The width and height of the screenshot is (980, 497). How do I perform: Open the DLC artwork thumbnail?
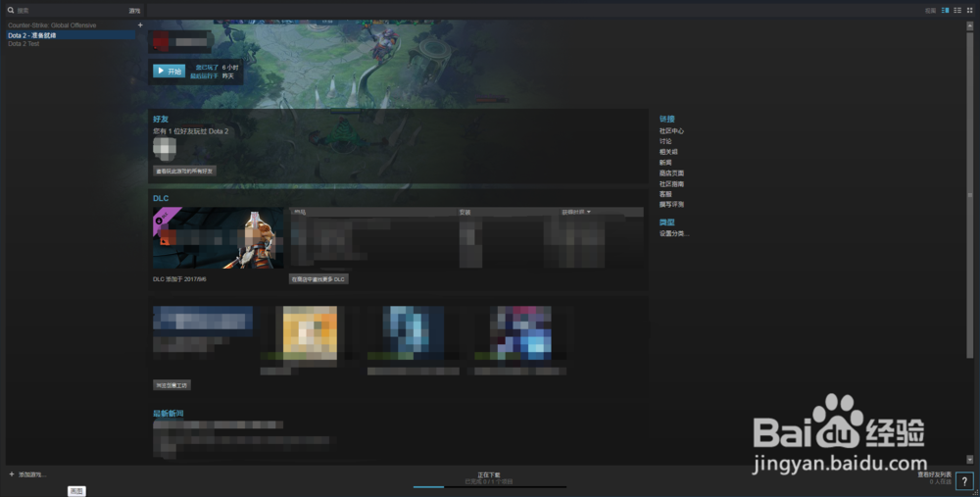[x=219, y=238]
